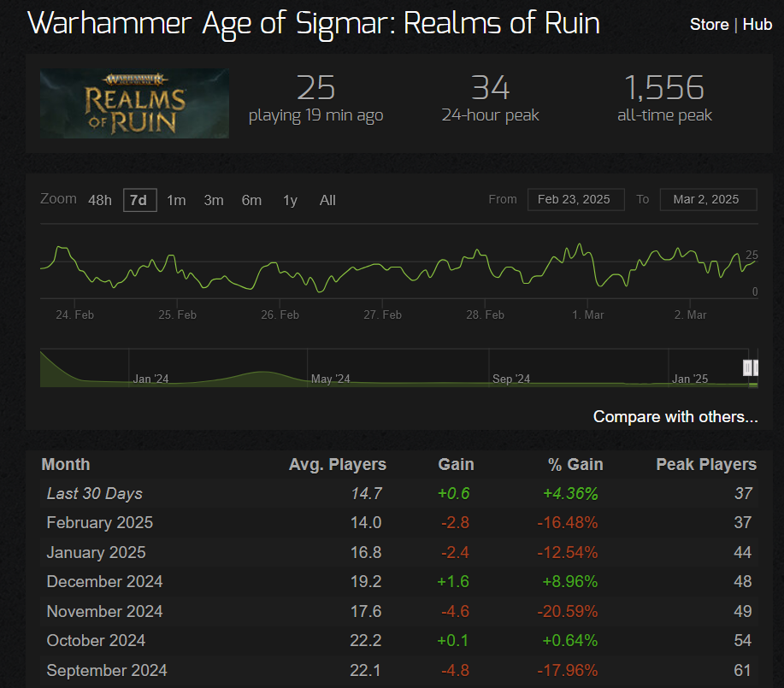Click the January 2025 row label
This screenshot has height=688, width=784.
(96, 552)
